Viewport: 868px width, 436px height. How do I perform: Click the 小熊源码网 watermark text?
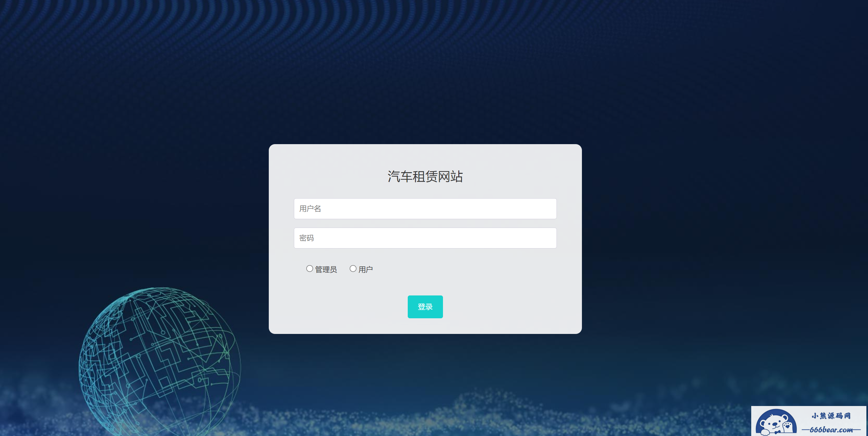point(830,415)
